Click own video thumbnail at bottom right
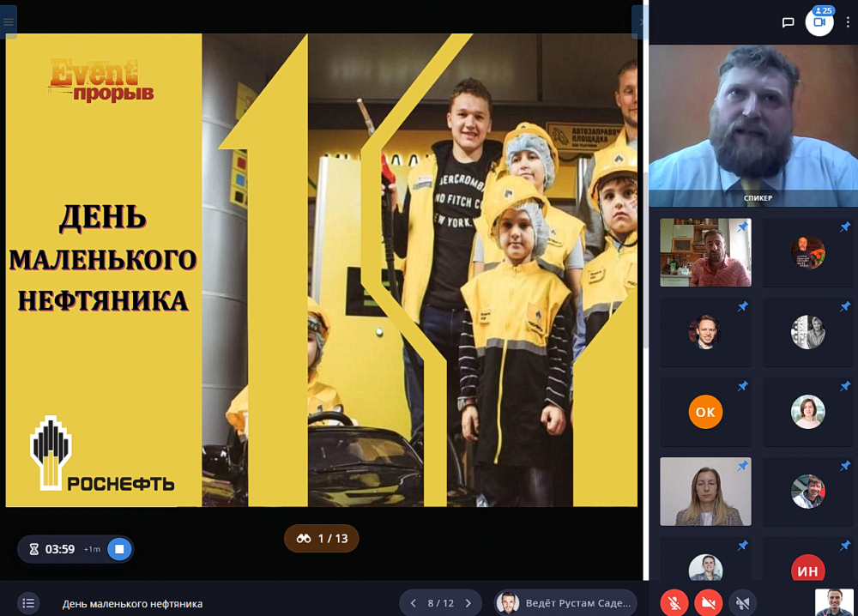The width and height of the screenshot is (858, 616). (834, 602)
